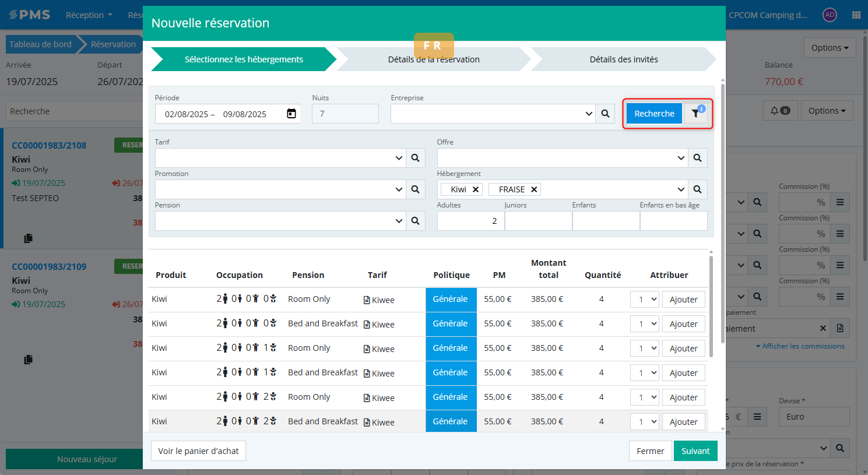Click the Hébergement search magnifier icon
Image resolution: width=868 pixels, height=475 pixels.
point(697,189)
